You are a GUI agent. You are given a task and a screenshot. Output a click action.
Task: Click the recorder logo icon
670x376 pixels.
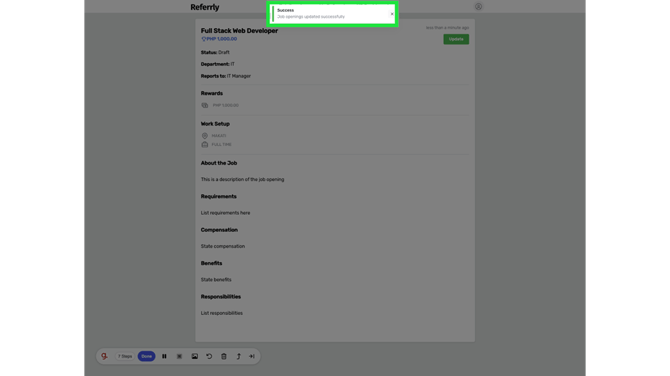(x=104, y=356)
